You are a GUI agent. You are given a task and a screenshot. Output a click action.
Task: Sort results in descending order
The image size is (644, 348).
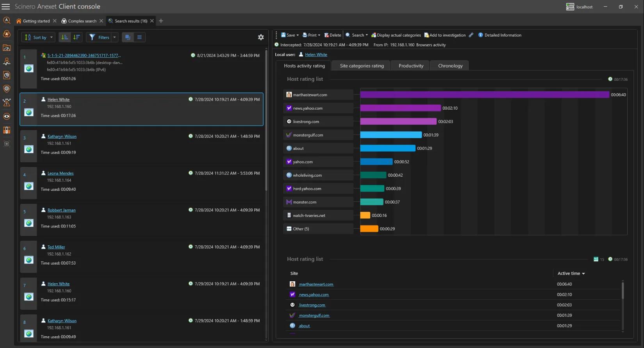77,37
